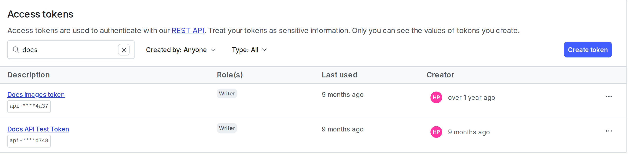Open the REST API link
Screen dimensions: 644x167
point(188,30)
